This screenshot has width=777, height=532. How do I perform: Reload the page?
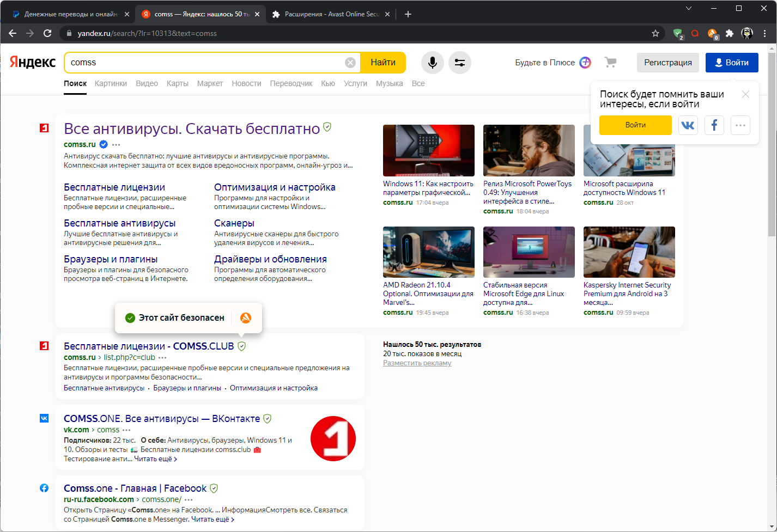[x=47, y=33]
